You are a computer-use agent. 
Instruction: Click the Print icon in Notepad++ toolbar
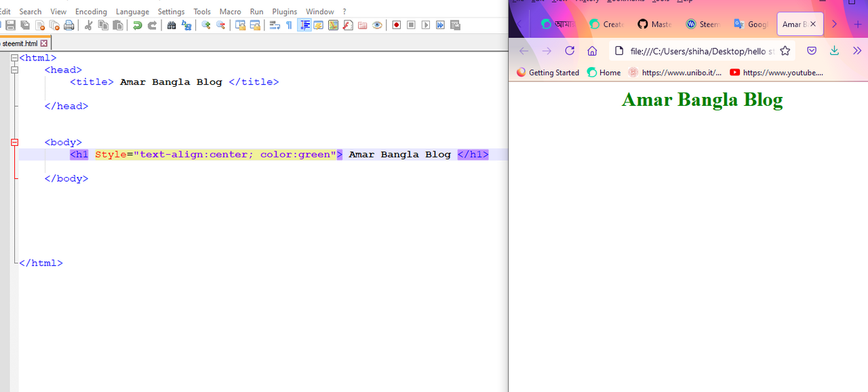68,25
